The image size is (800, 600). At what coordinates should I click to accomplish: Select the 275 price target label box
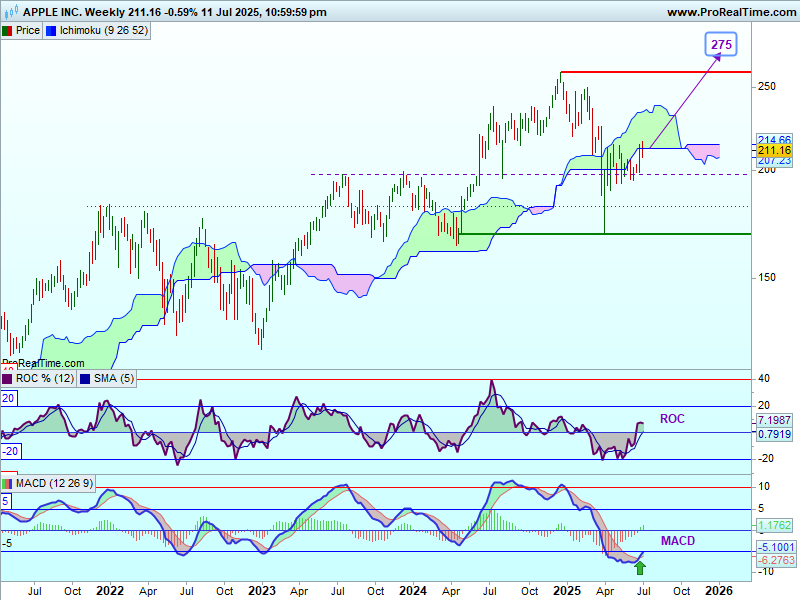tap(720, 44)
